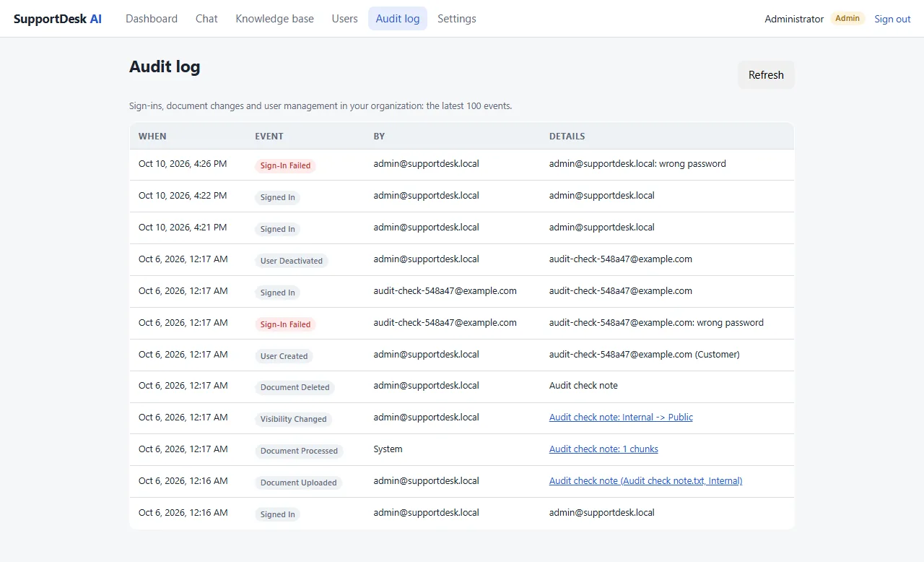The image size is (924, 562).
Task: Click the User Deactivated event badge
Action: click(x=292, y=261)
